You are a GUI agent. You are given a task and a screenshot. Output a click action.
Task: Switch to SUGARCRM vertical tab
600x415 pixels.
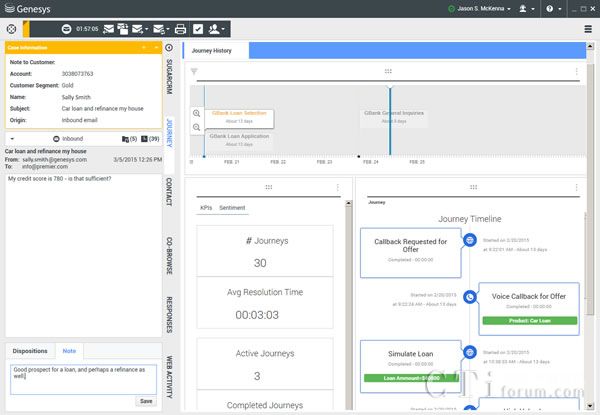(x=169, y=77)
